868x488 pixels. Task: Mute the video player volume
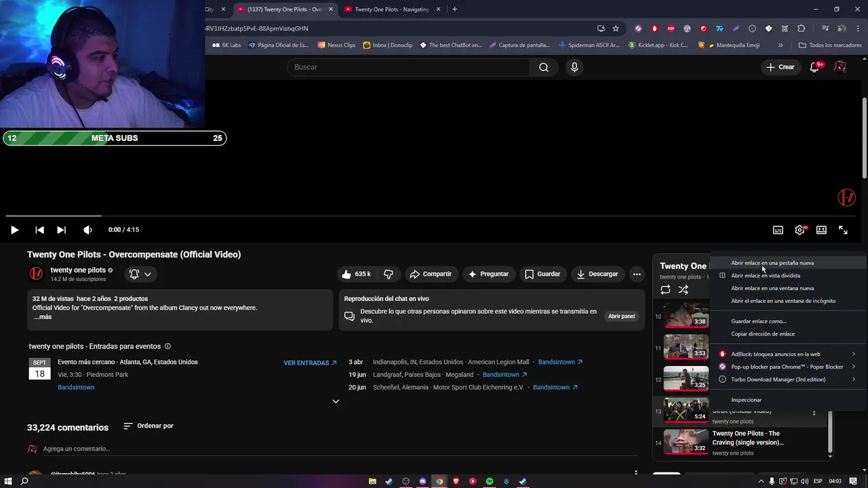(87, 230)
